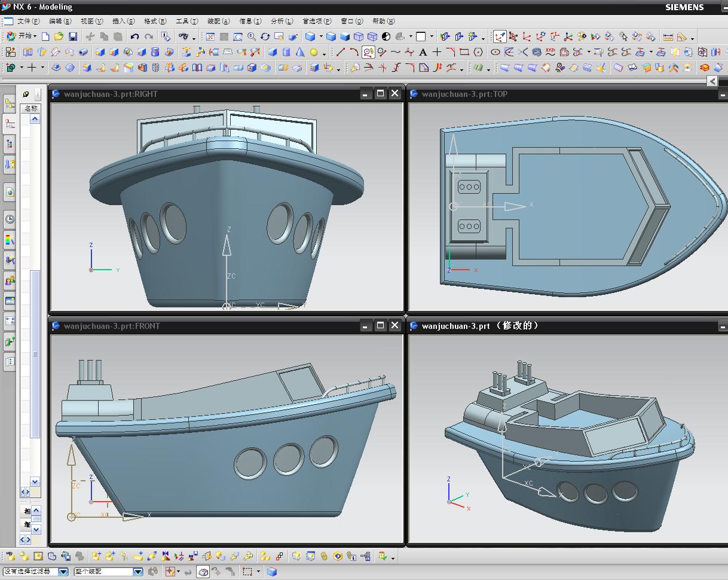Image resolution: width=728 pixels, height=580 pixels.
Task: Expand the selection rectangle dropdown arrow
Action: click(258, 572)
